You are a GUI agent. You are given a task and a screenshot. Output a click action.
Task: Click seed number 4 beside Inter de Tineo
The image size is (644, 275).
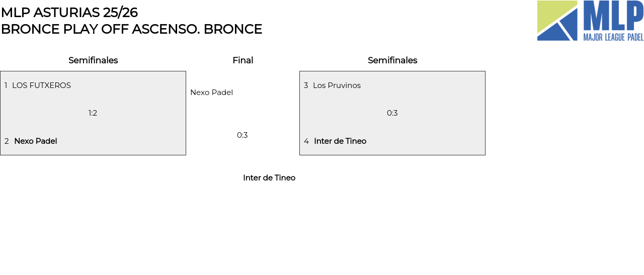pyautogui.click(x=306, y=141)
